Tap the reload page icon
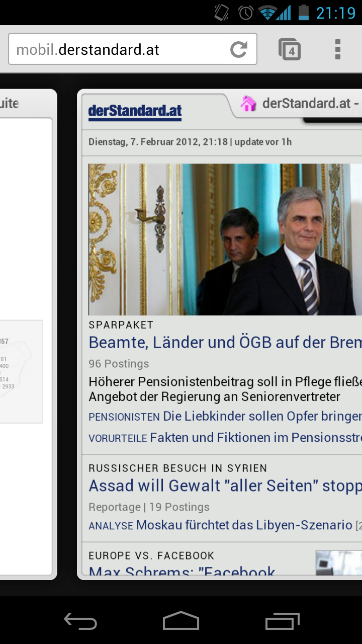 coord(239,49)
